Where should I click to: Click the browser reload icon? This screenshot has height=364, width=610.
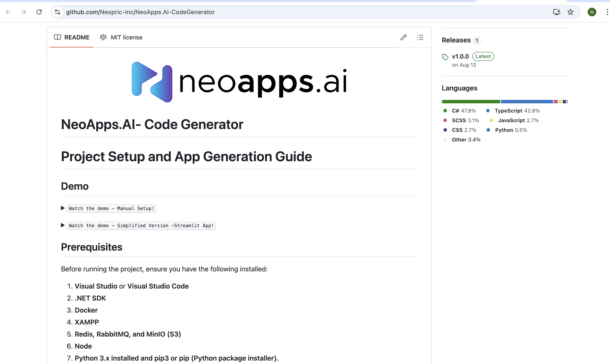click(x=39, y=12)
